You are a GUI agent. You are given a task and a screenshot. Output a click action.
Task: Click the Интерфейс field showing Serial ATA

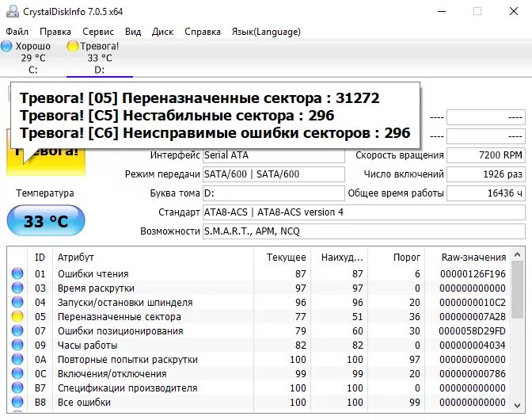[x=273, y=155]
